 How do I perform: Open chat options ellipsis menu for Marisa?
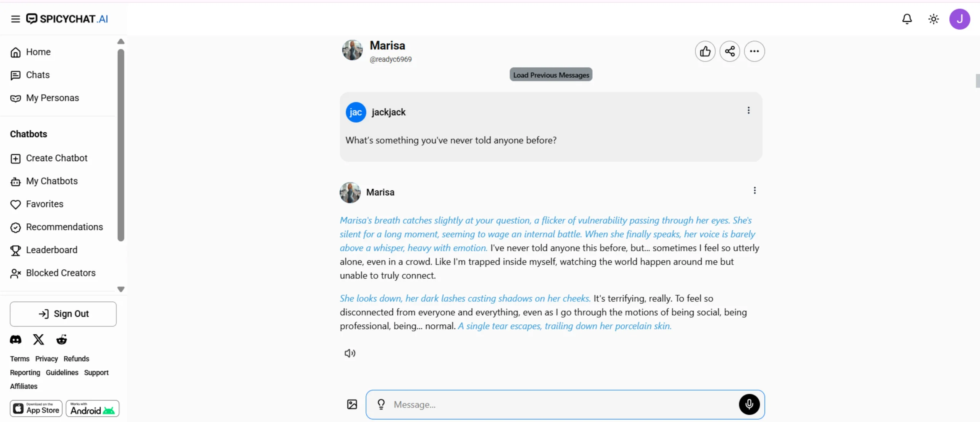(x=754, y=51)
